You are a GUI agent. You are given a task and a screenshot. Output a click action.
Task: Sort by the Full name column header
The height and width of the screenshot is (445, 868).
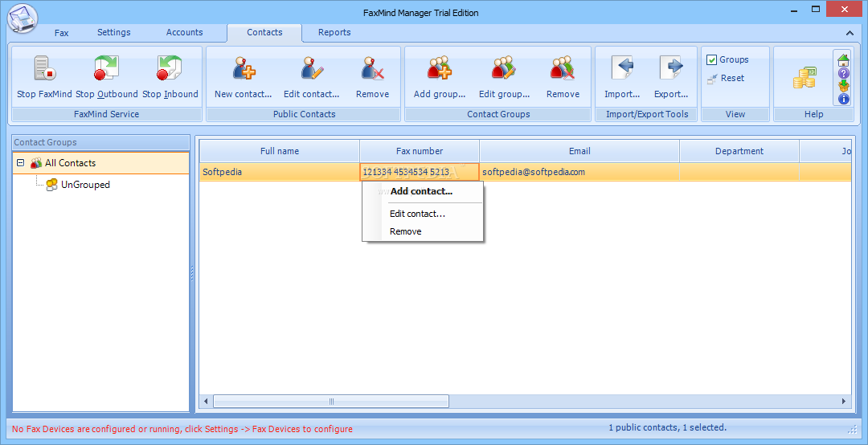click(280, 151)
